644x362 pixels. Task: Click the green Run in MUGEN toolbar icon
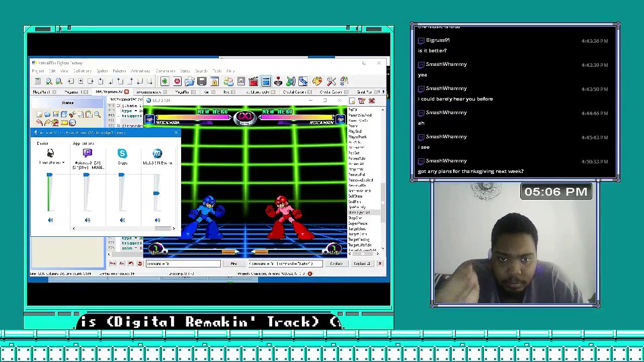[164, 81]
